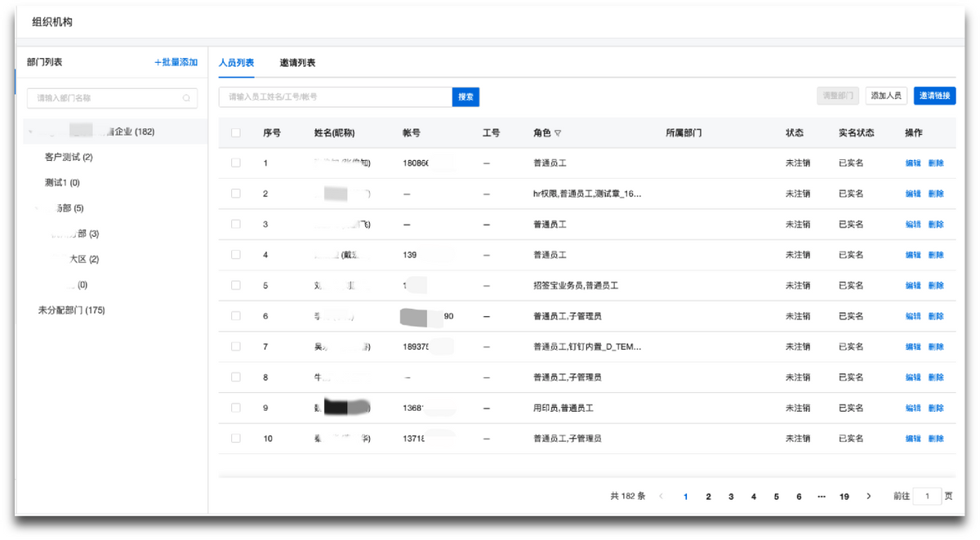980x540 pixels.
Task: Click the 删除 link for row 10
Action: pyautogui.click(x=936, y=439)
